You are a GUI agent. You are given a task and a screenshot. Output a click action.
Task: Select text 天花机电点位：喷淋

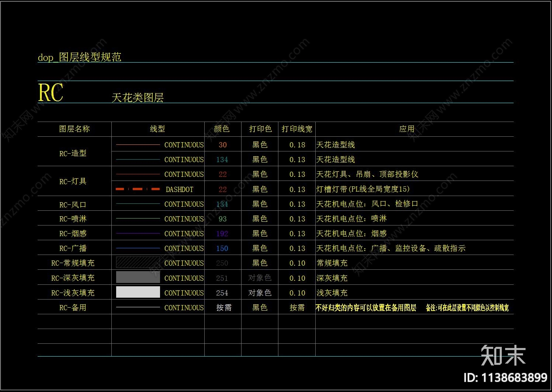pos(351,218)
